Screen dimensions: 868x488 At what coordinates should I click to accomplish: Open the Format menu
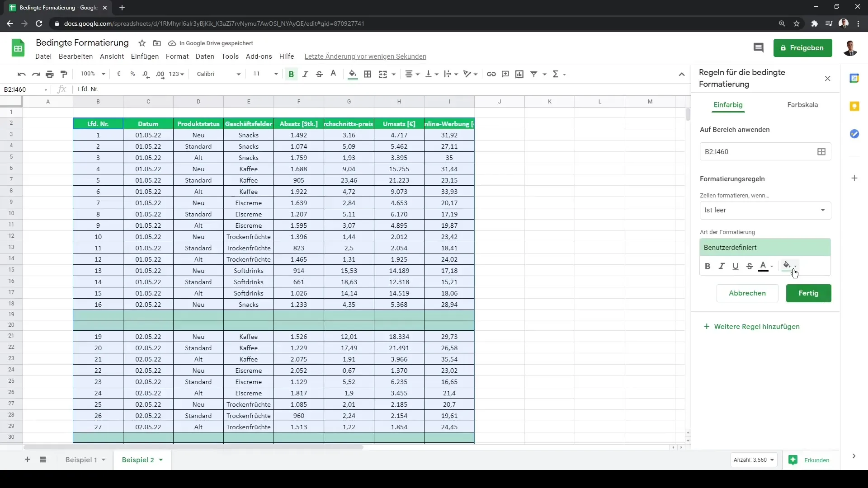pyautogui.click(x=177, y=56)
